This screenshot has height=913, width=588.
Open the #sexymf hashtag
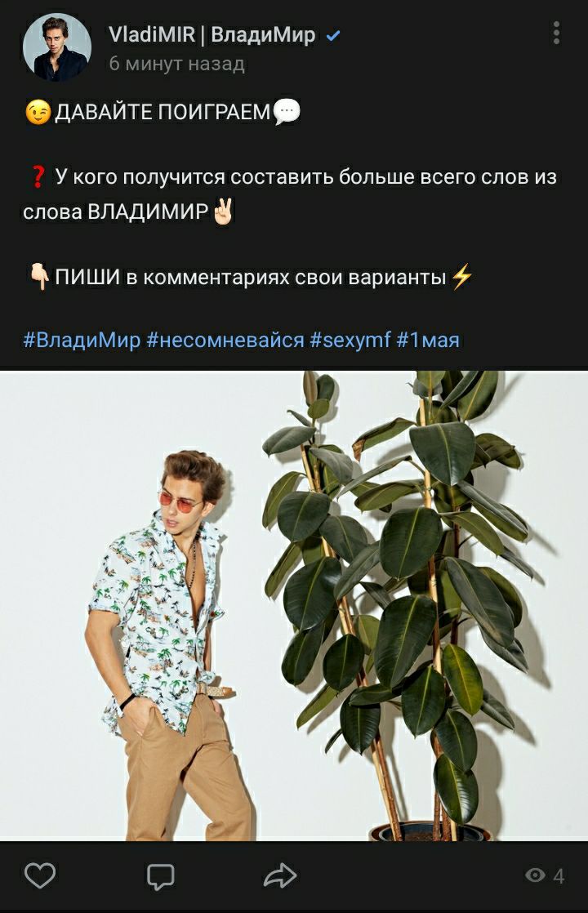(350, 340)
